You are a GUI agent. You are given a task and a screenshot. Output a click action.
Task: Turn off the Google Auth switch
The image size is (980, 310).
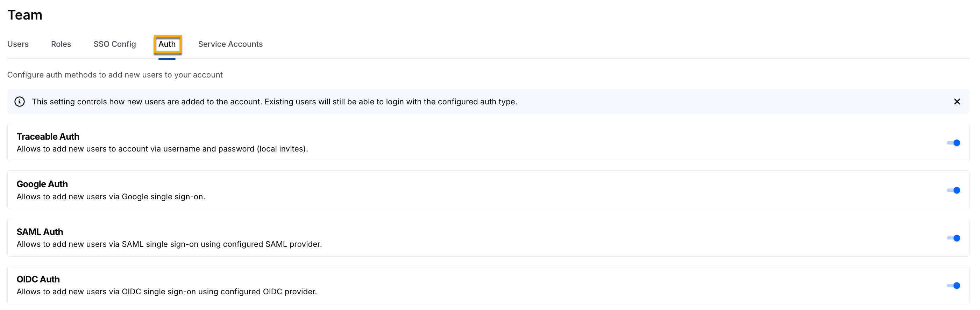click(x=953, y=190)
